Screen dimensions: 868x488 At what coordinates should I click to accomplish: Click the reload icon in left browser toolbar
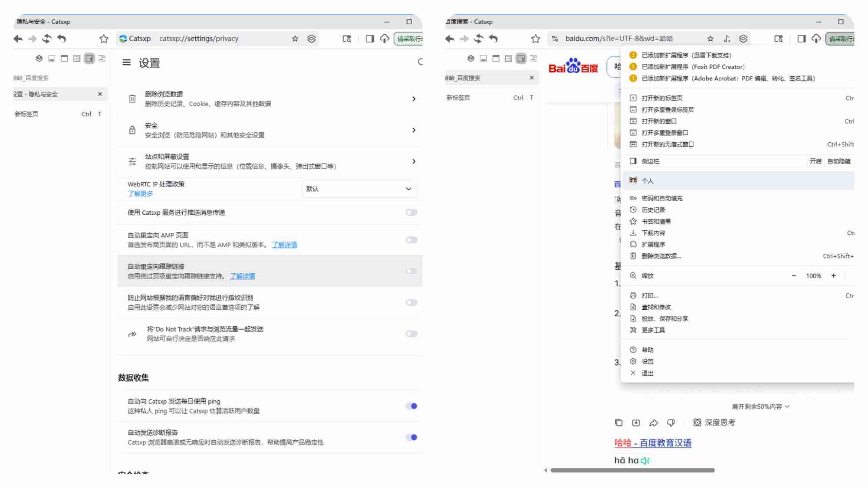pos(47,39)
